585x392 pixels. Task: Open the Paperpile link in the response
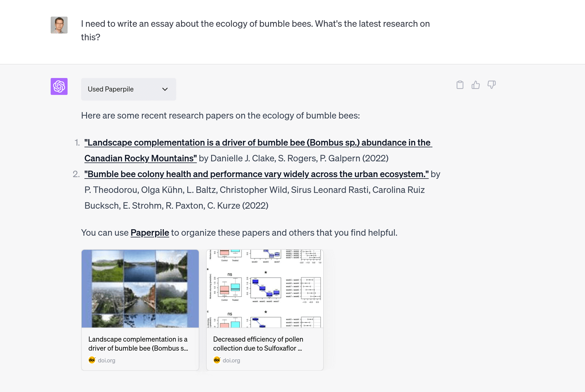[x=149, y=233]
